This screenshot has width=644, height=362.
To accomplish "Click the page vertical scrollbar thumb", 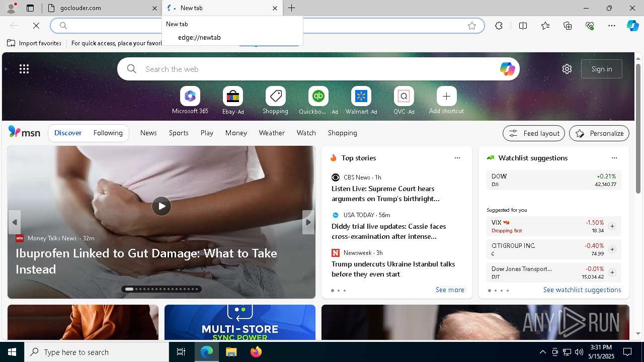I will 638,128.
